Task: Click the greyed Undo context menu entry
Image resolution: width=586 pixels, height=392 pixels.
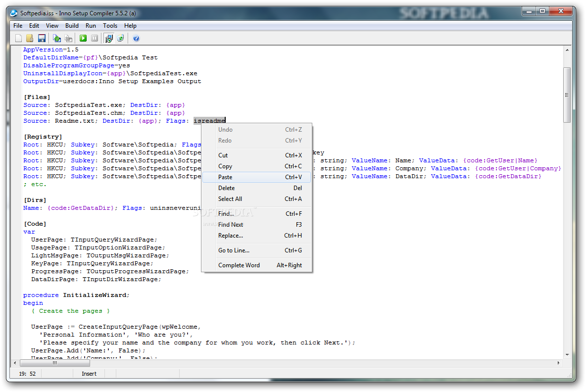Action: (x=256, y=130)
